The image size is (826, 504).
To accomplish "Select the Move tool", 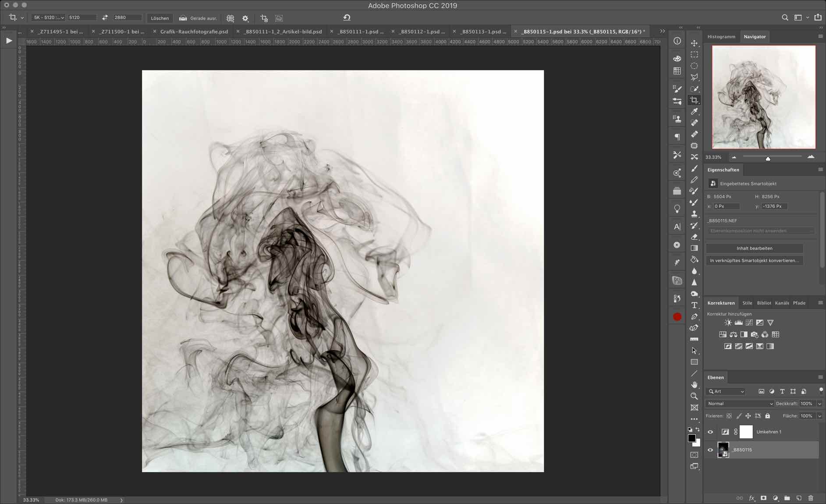I will (x=694, y=43).
